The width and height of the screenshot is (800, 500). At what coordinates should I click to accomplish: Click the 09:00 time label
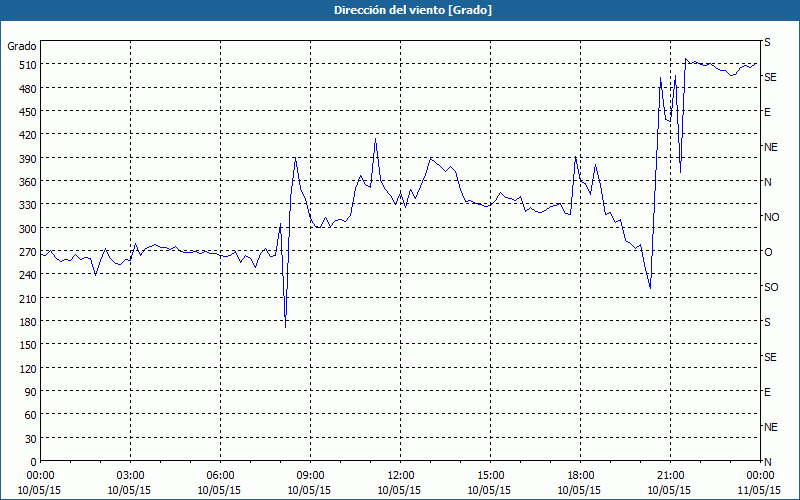click(309, 476)
